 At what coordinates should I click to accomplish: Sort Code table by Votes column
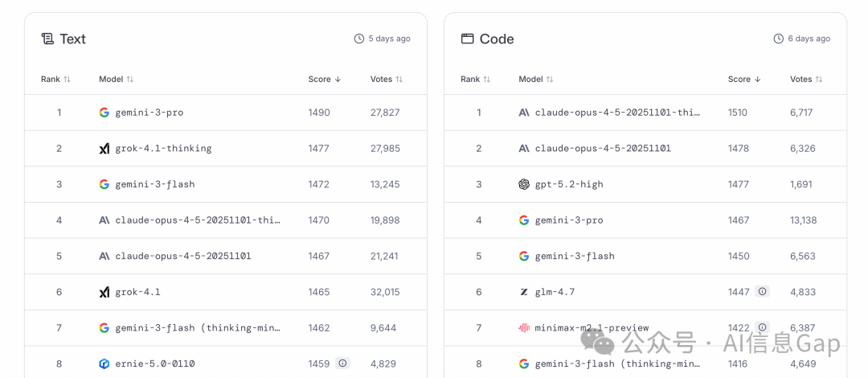pos(806,79)
